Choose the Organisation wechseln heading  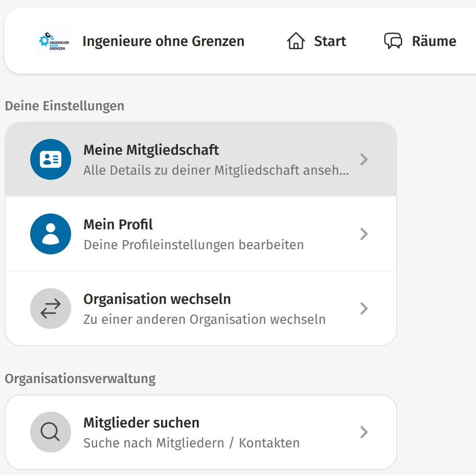click(157, 299)
